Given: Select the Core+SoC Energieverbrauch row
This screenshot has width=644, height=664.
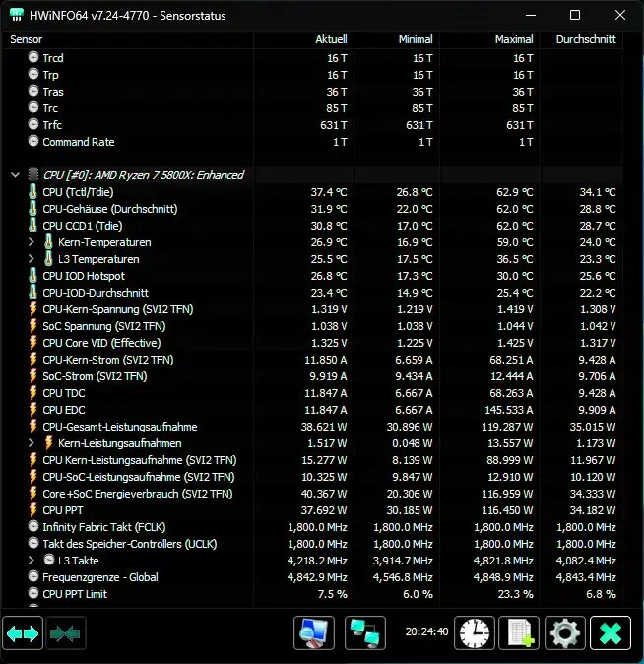Looking at the screenshot, I should 313,494.
